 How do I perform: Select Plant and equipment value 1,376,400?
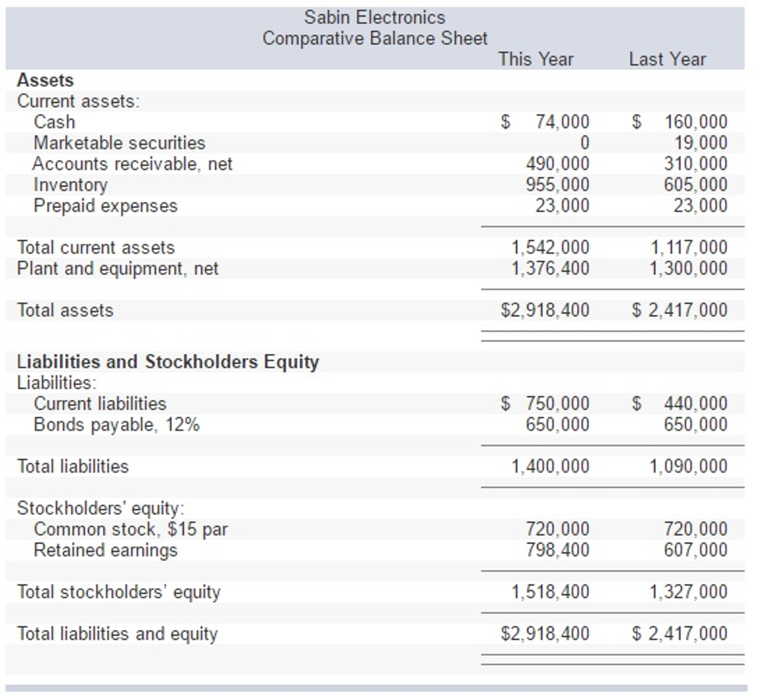(x=550, y=269)
